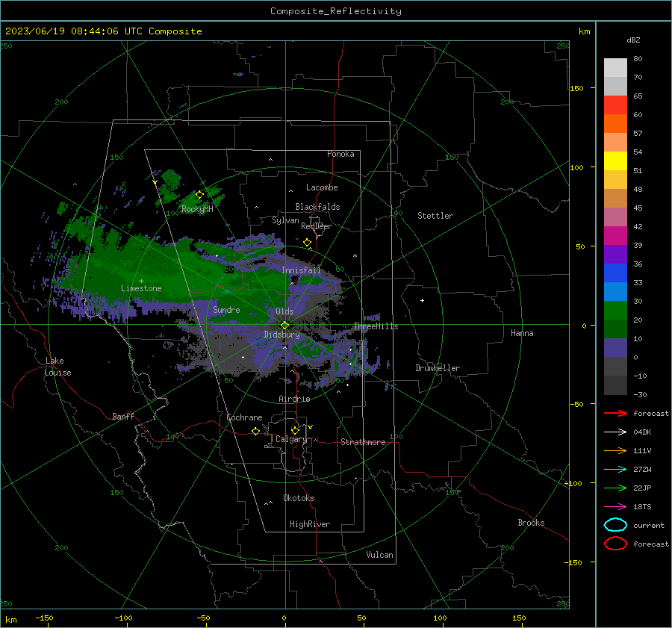Click the Okotoks town label
Screen dimensions: 672x628
point(299,498)
